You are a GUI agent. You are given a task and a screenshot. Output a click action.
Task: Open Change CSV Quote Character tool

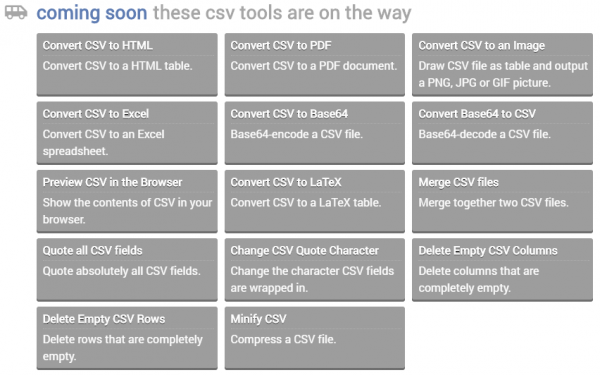coord(315,270)
